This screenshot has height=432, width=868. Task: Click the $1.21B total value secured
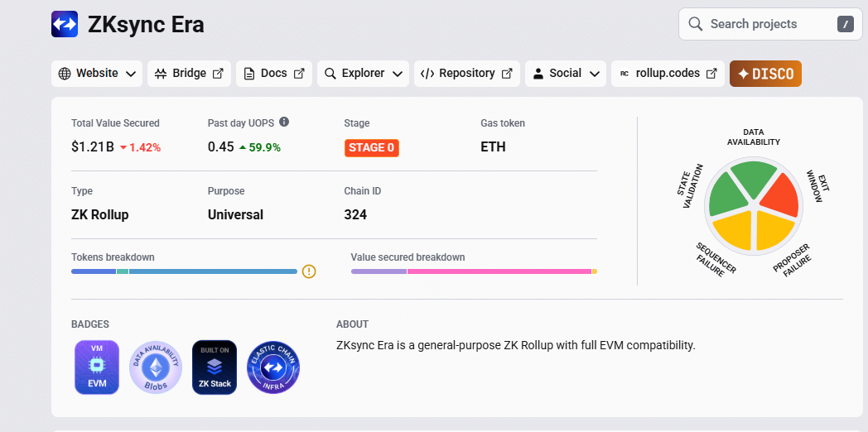click(x=93, y=147)
